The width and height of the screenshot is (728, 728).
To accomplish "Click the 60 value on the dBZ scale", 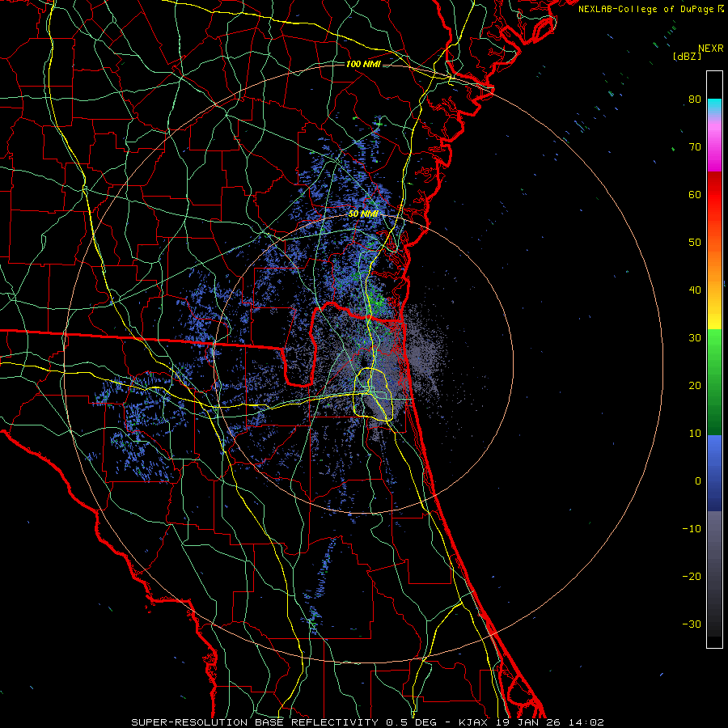I will click(x=695, y=195).
